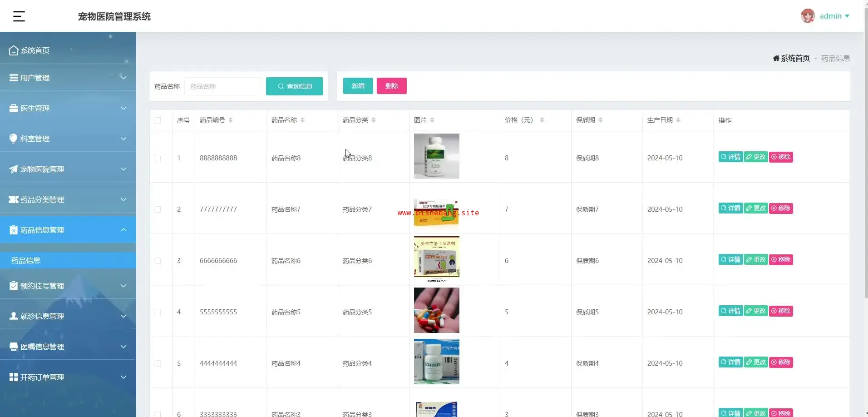Click the 宠物医院管理 paper plane icon

tap(14, 169)
